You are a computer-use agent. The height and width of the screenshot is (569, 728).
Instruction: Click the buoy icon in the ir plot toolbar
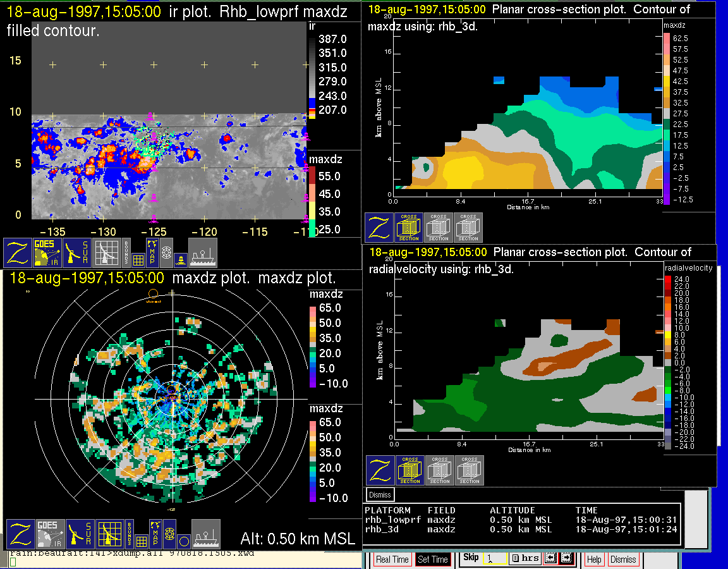pos(180,259)
